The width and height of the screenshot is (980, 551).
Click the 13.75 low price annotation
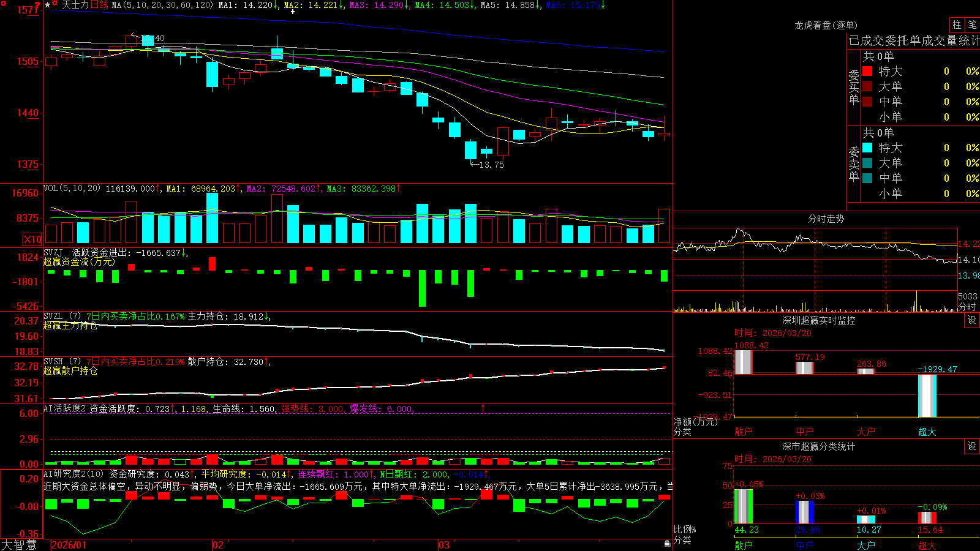point(491,165)
